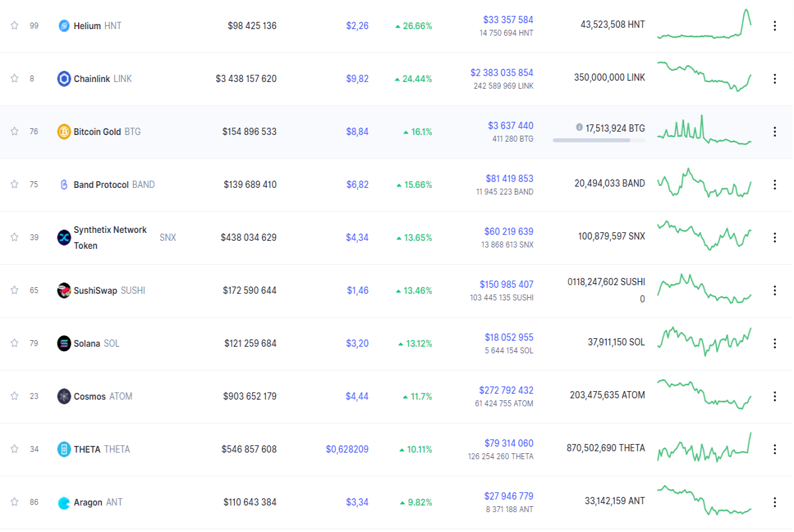Click the Chainlink hexagon logo icon

64,79
